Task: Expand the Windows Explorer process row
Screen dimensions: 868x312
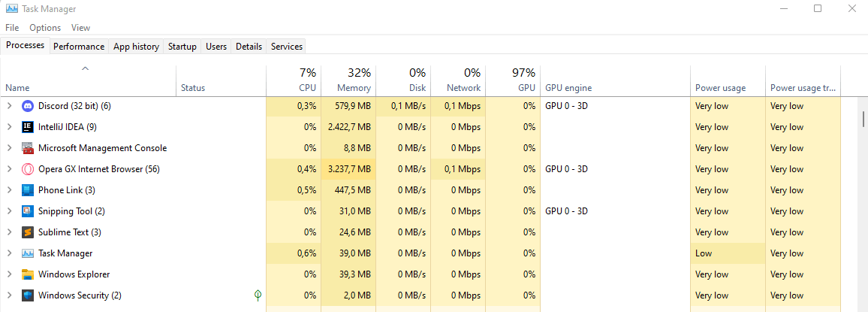Action: click(10, 274)
